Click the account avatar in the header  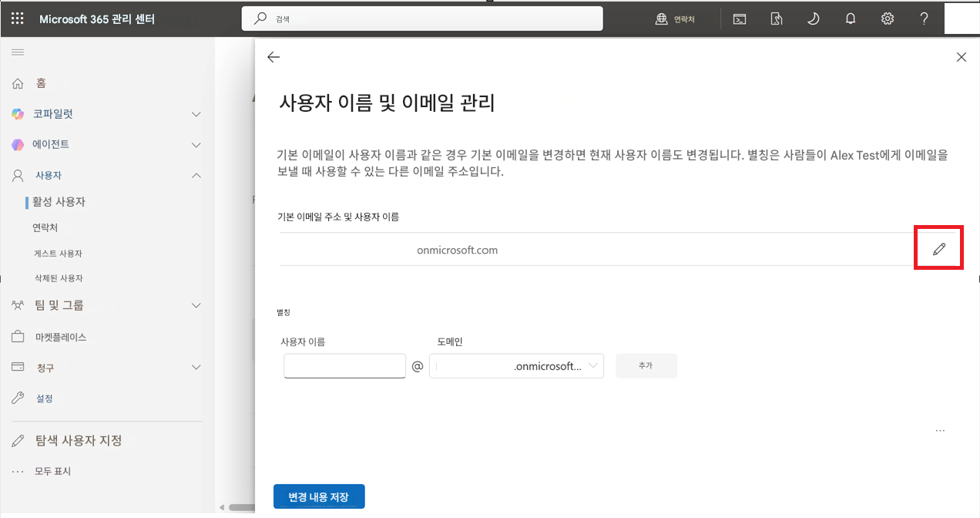tap(962, 18)
